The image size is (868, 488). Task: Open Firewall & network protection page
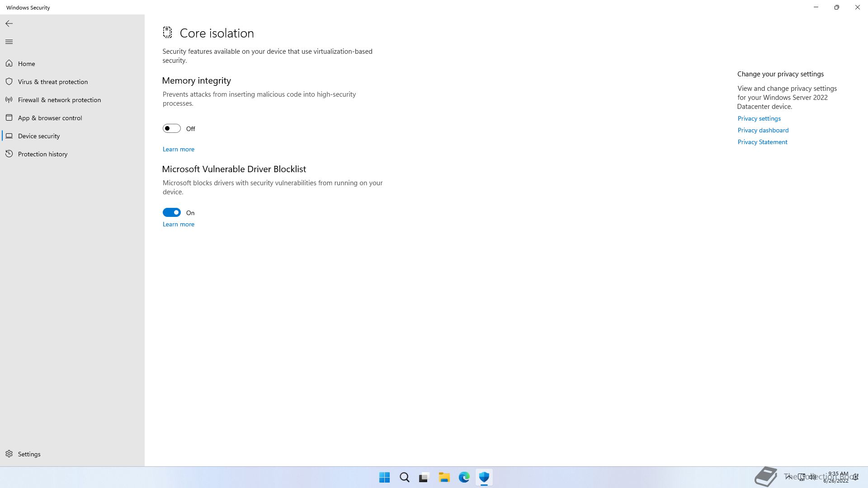pyautogui.click(x=72, y=100)
